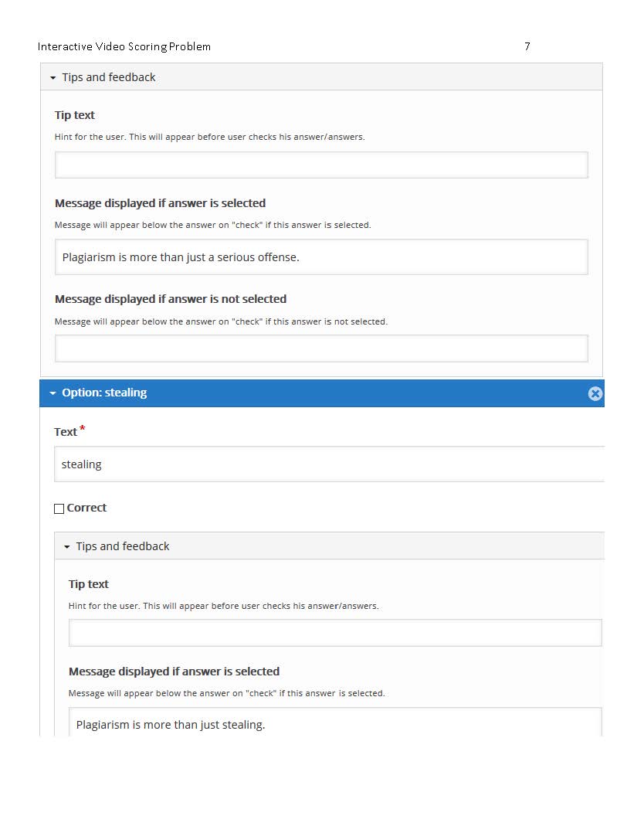Edit the option Text field containing stealing
Viewport: 644px width, 833px height.
tap(329, 464)
